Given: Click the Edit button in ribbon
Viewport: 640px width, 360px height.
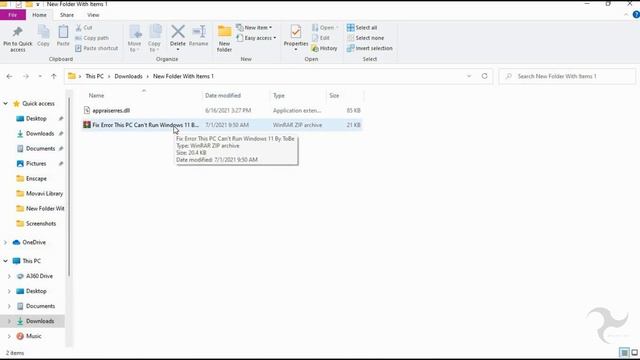Looking at the screenshot, I should 321,38.
